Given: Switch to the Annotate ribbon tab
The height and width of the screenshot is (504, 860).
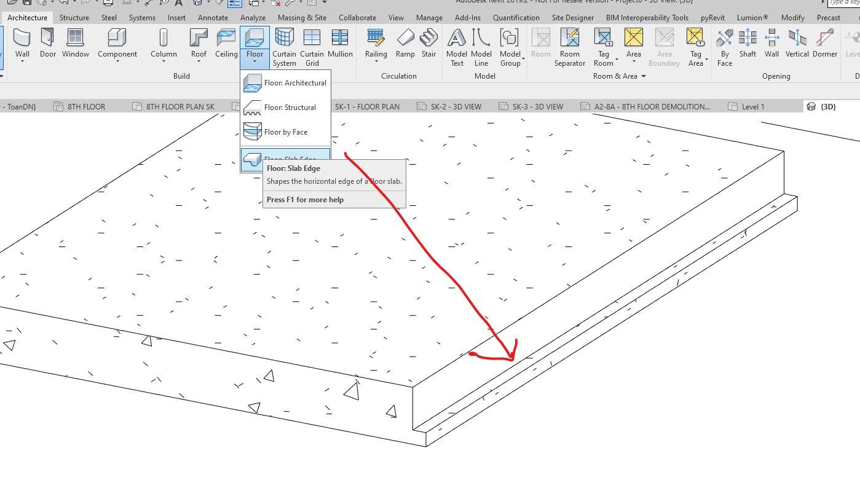Looking at the screenshot, I should (x=213, y=17).
